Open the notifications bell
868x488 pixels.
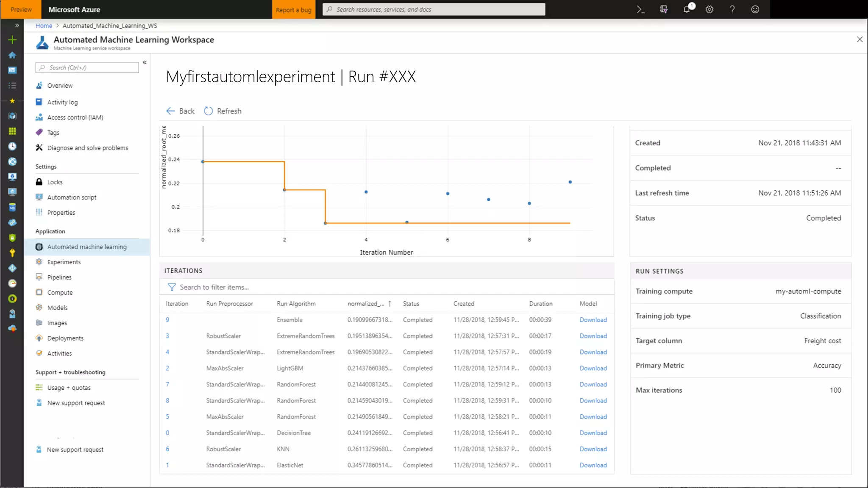[687, 9]
